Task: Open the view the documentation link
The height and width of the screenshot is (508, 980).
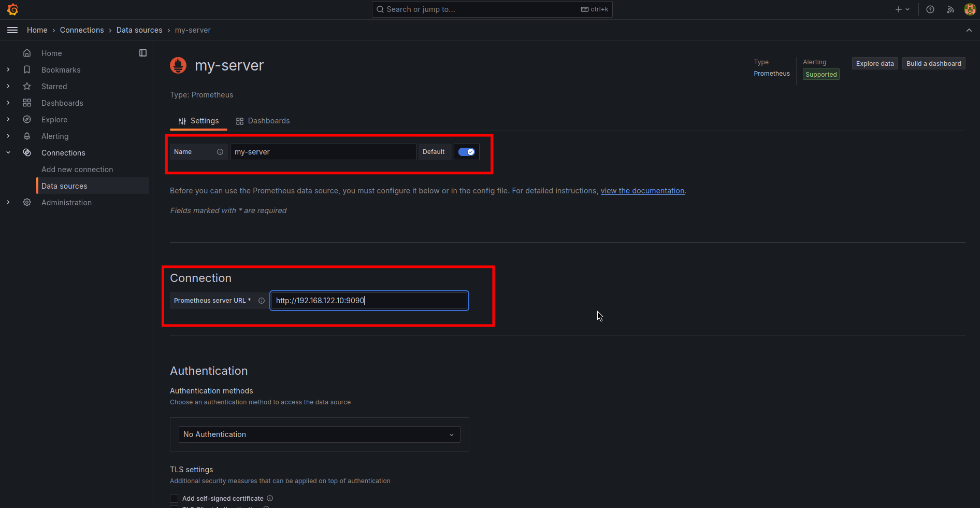Action: click(x=642, y=191)
